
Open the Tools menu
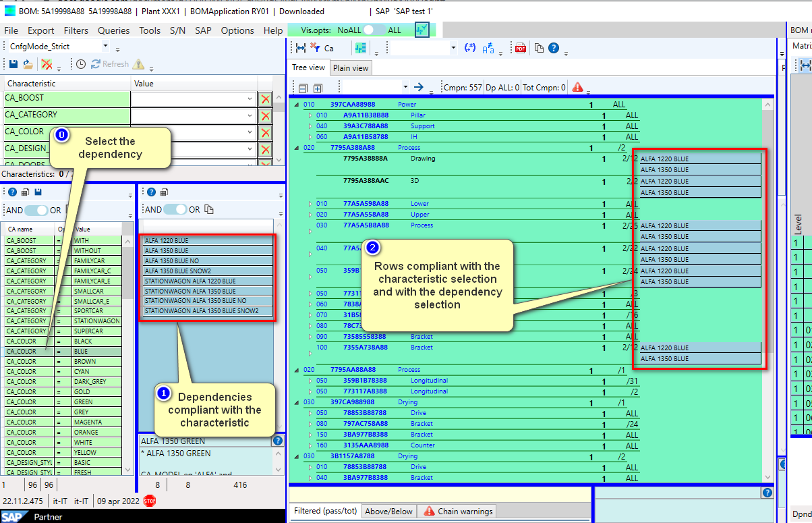pyautogui.click(x=150, y=30)
